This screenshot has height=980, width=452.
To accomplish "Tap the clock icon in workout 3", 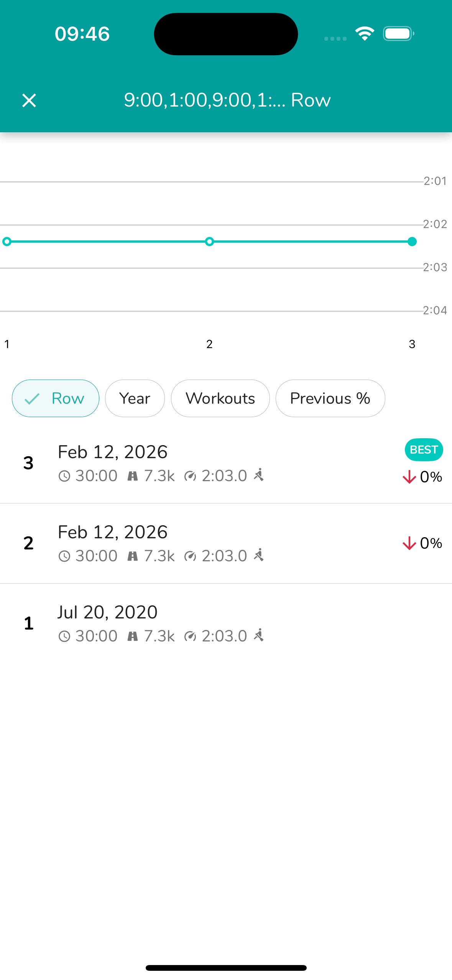I will (64, 476).
